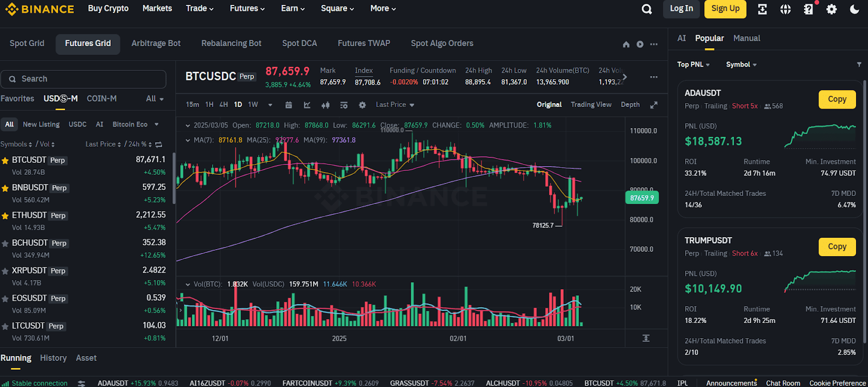Screen dimensions: 868x387
Task: Open the chart indicators icon
Action: pos(307,105)
